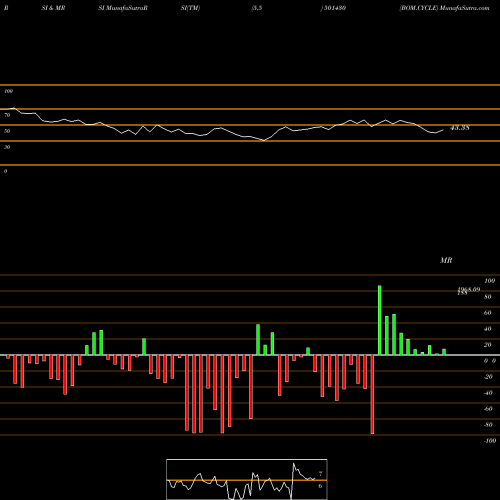The width and height of the screenshot is (500, 500).
Task: Click the MR axis label 40
Action: click(x=488, y=329)
